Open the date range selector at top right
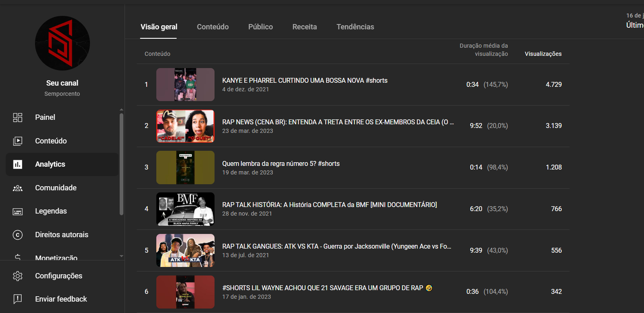Screen dimensions: 644x313 point(634,20)
